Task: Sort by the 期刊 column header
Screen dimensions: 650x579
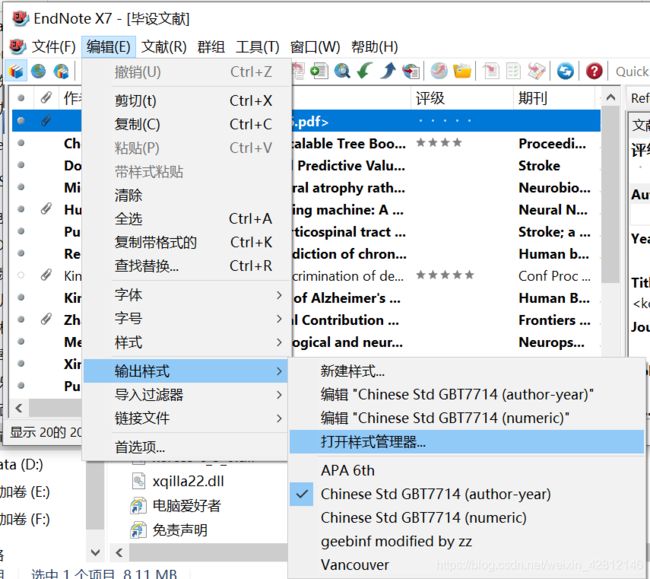Action: coord(555,98)
